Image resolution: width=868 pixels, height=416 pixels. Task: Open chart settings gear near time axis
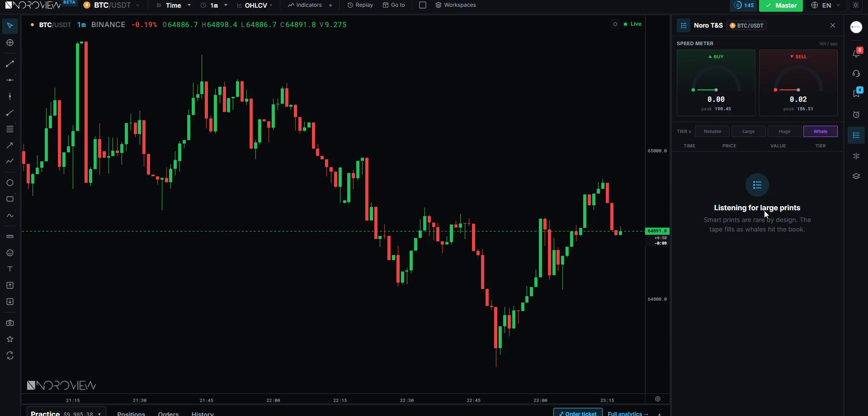click(x=658, y=399)
